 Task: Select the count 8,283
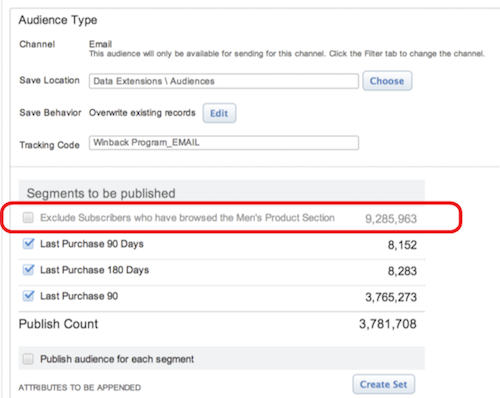click(402, 271)
